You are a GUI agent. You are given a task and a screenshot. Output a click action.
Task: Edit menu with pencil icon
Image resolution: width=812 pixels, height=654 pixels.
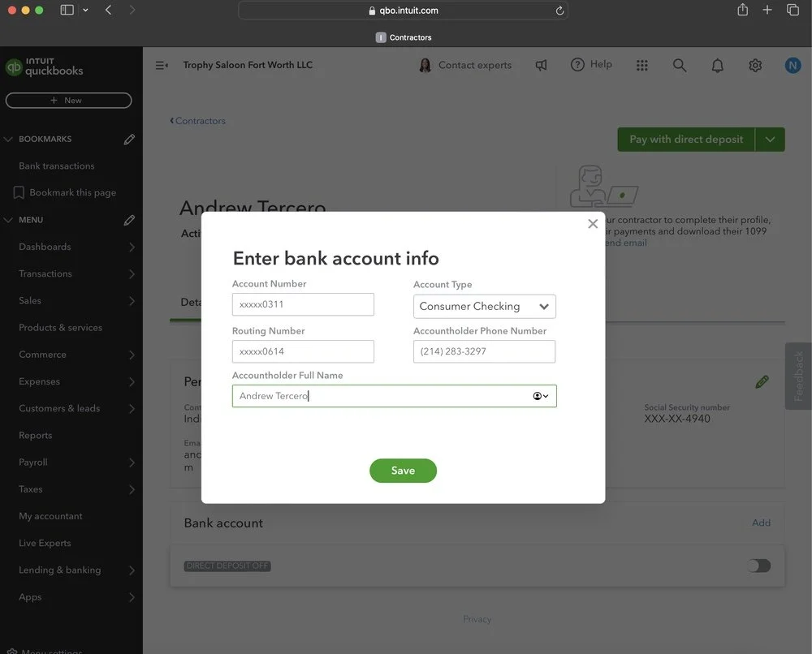coord(129,220)
